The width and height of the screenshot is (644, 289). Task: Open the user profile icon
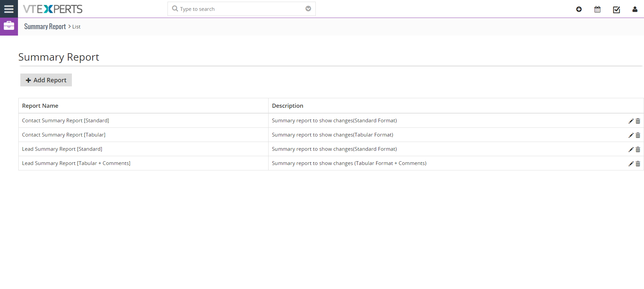point(635,9)
